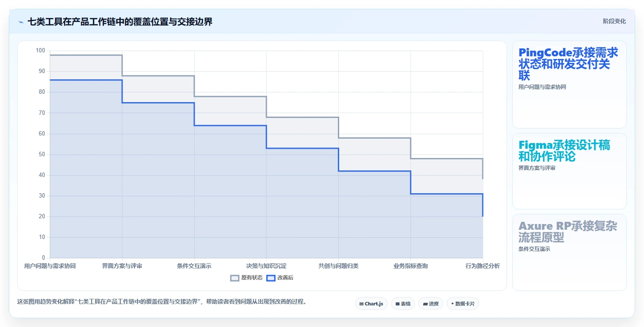Click the blue trend icon beside the title
644x327 pixels.
pyautogui.click(x=21, y=22)
